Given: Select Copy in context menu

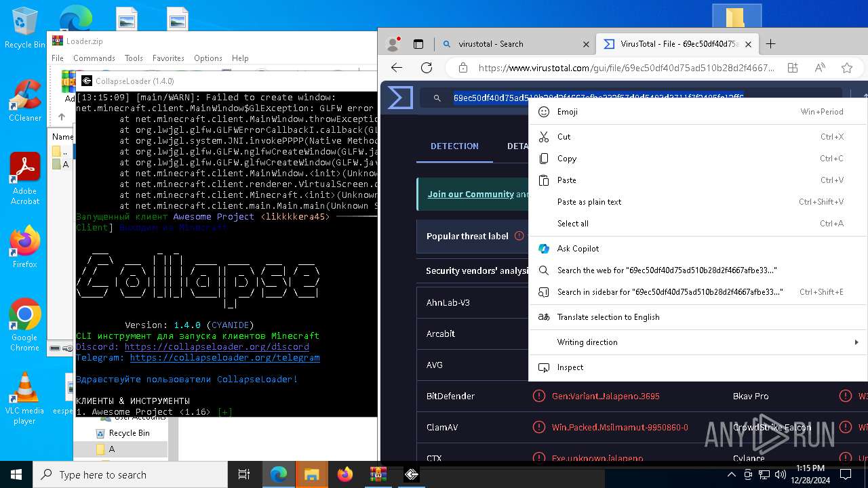Looking at the screenshot, I should click(x=698, y=159).
